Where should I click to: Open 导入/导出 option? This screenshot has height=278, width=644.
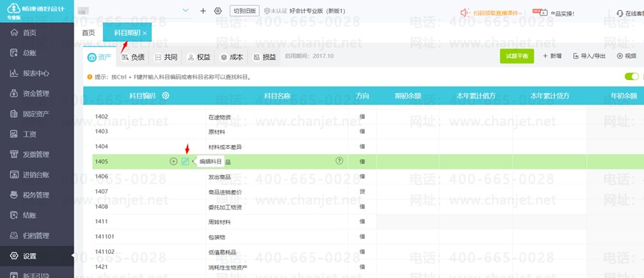point(590,56)
